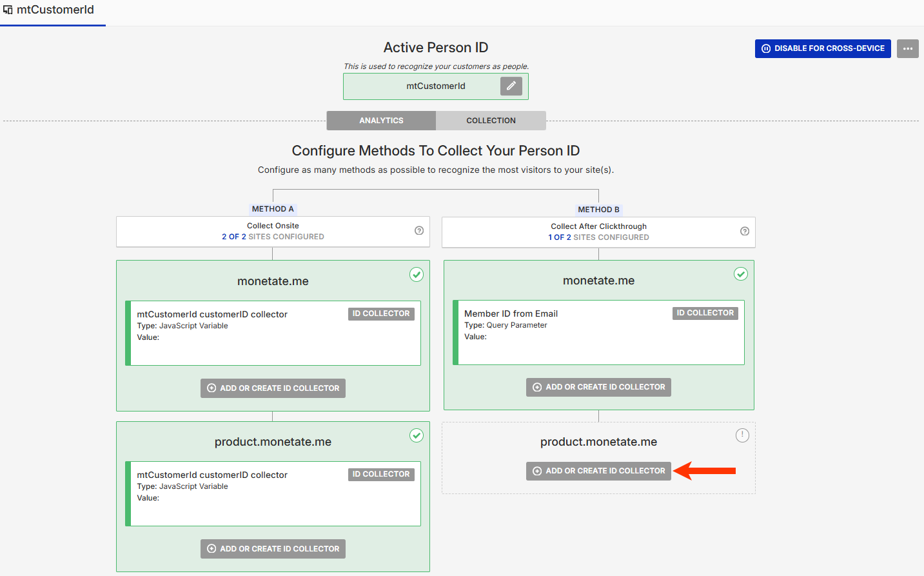Click the help icon for Collect After Clickthrough
The image size is (924, 576).
pyautogui.click(x=745, y=232)
